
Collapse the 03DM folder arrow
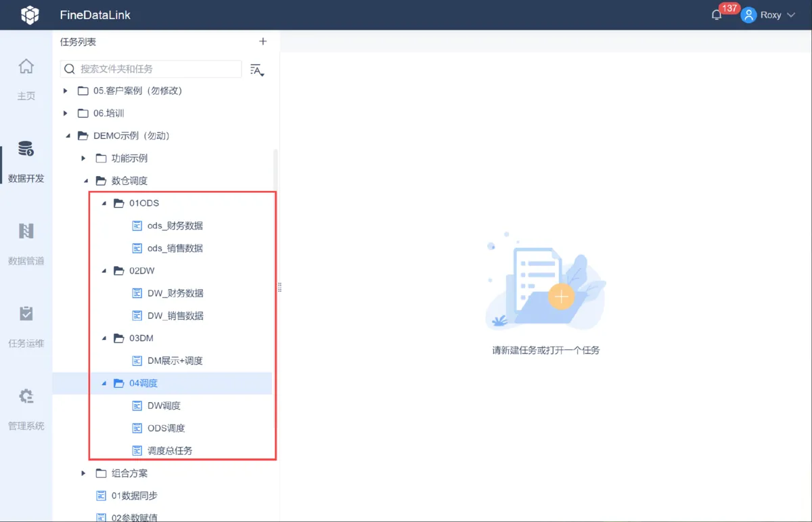pos(104,339)
